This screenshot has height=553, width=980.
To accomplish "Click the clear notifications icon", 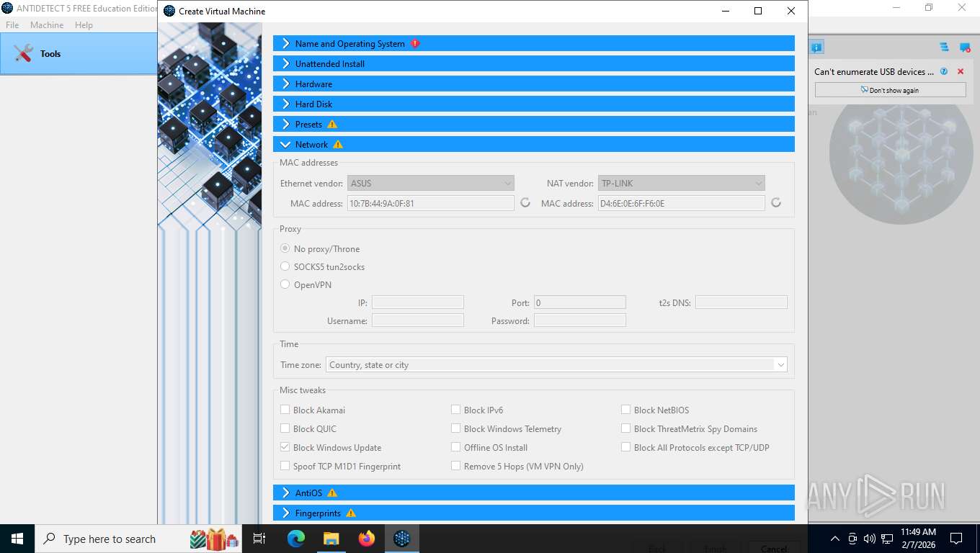I will (x=965, y=48).
